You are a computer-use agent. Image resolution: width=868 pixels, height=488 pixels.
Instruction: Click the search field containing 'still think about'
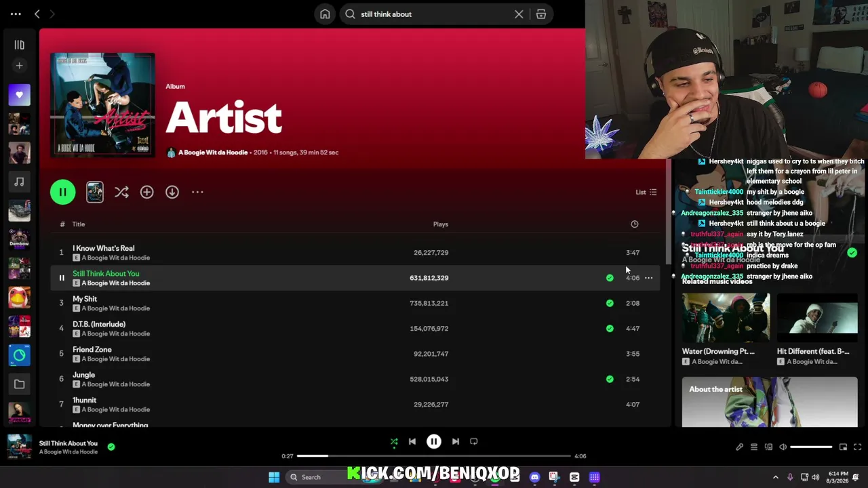click(x=434, y=14)
